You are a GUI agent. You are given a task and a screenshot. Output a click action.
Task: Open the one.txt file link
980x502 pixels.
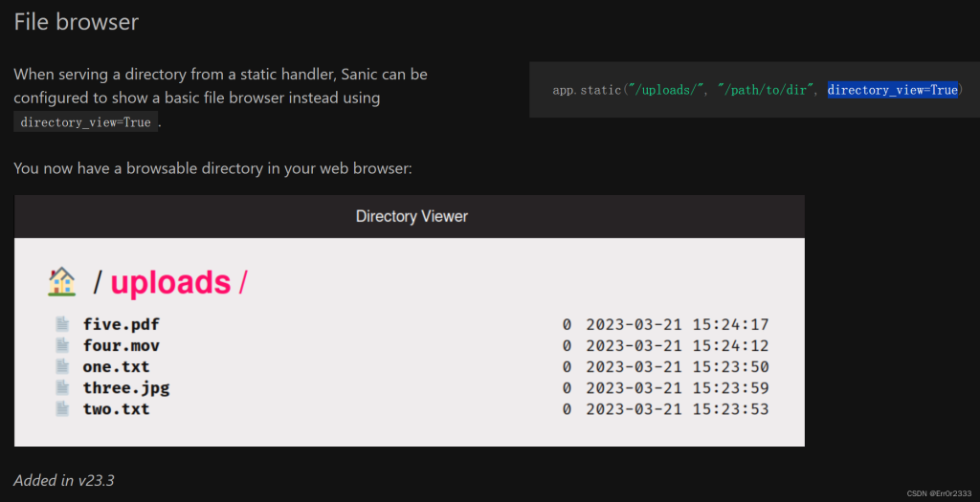coord(116,366)
